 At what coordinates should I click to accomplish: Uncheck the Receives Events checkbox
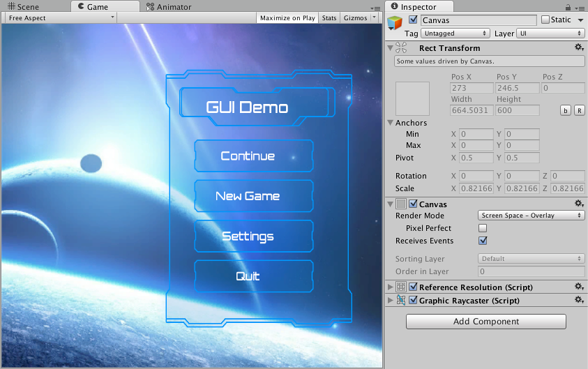[483, 241]
